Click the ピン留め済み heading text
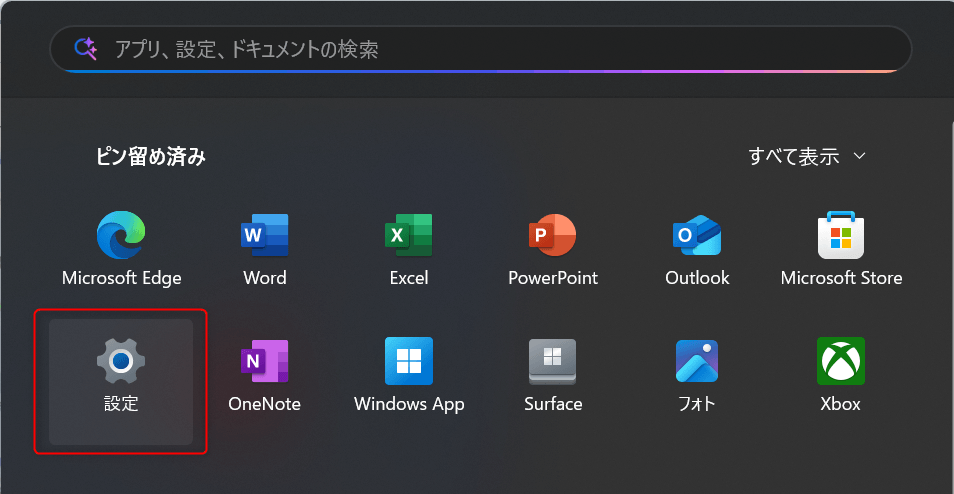The width and height of the screenshot is (954, 494). pos(150,157)
